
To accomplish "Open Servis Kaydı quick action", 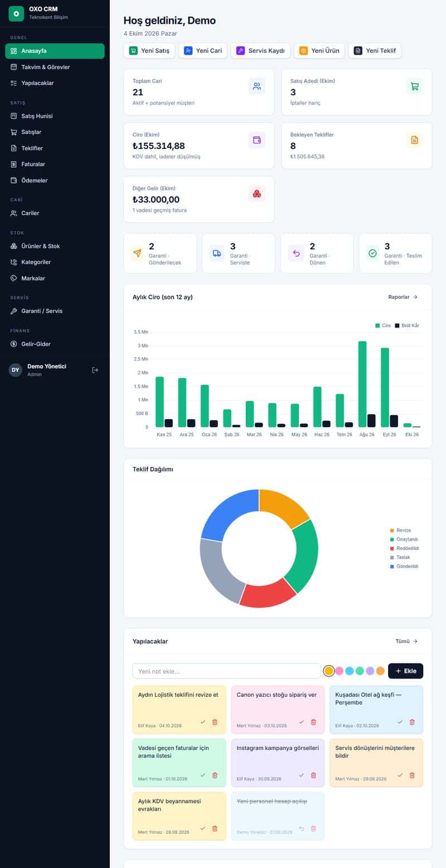I will pos(260,51).
